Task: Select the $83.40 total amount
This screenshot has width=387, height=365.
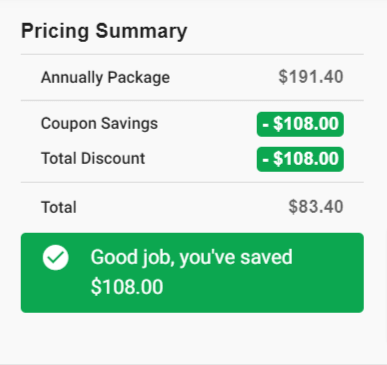Action: click(316, 207)
